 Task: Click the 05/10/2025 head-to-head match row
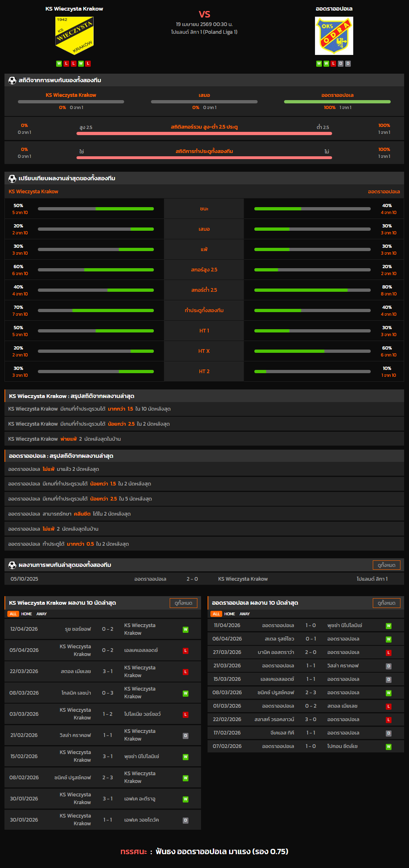(x=204, y=579)
